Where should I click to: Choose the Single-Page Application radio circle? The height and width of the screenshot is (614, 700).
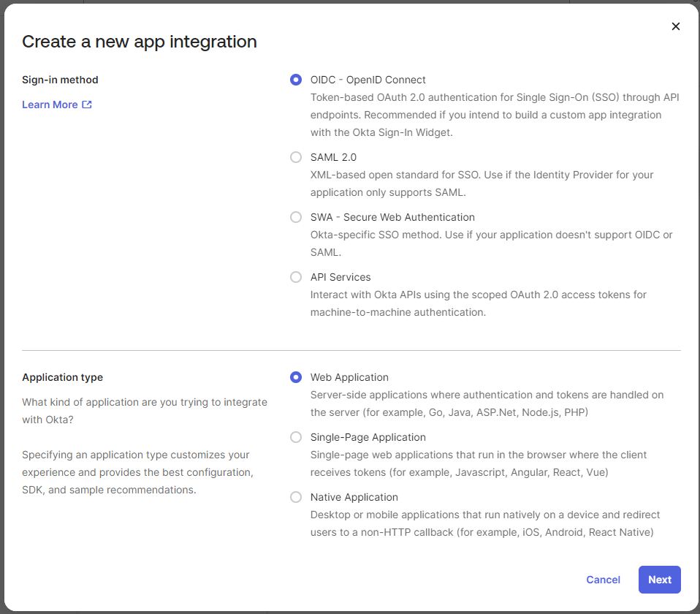tap(295, 437)
